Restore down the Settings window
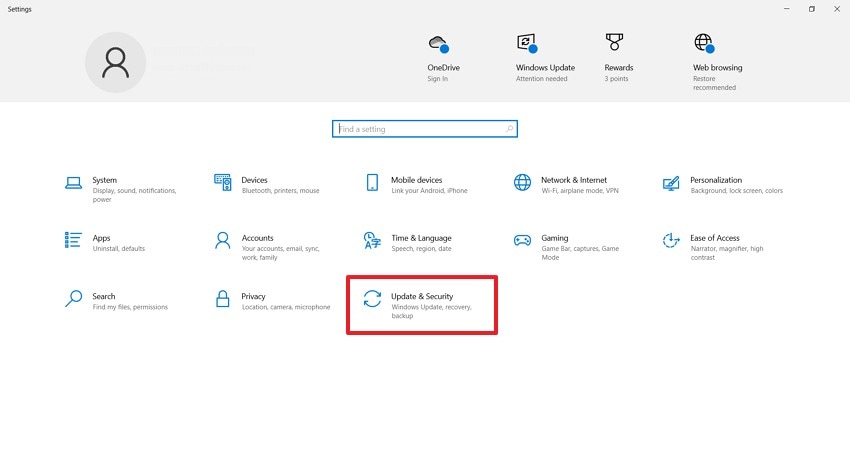The image size is (850, 454). click(x=812, y=9)
